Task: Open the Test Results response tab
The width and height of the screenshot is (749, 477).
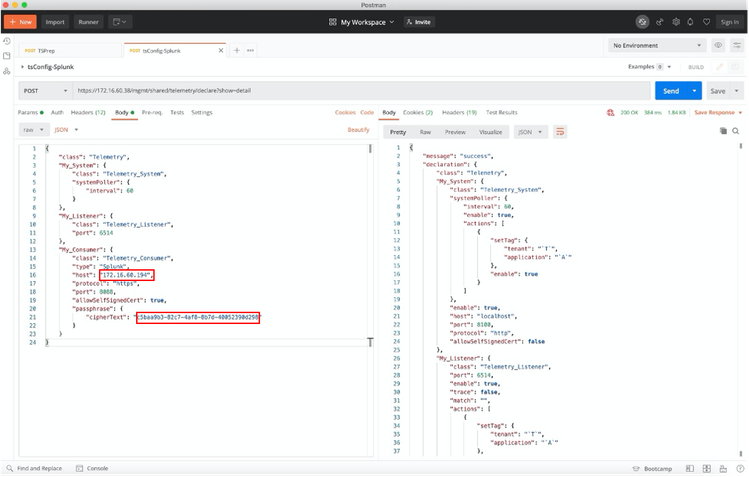Action: tap(501, 112)
